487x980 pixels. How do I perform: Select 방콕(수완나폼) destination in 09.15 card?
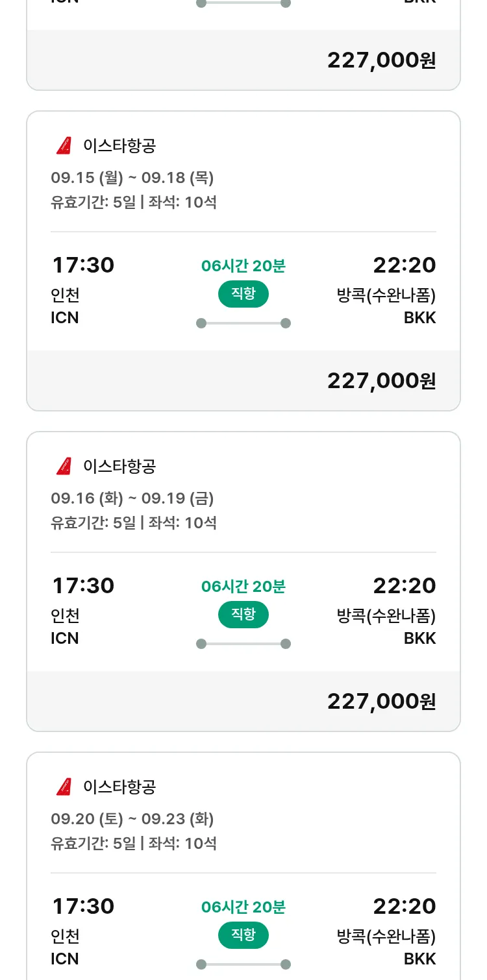386,295
